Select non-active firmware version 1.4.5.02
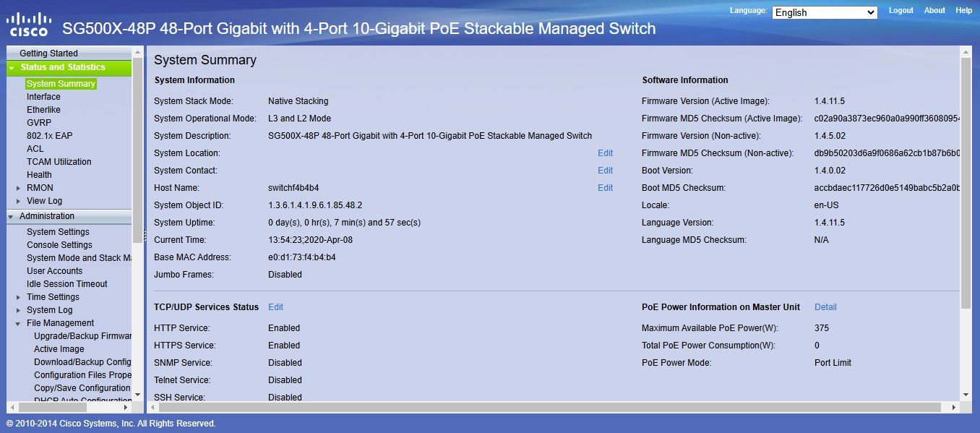The image size is (980, 433). 830,136
